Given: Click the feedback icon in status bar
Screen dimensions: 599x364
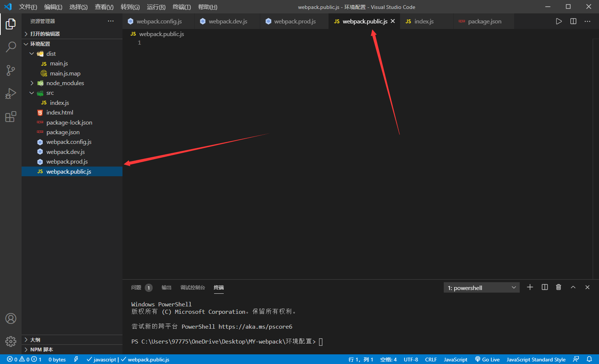Looking at the screenshot, I should [576, 359].
